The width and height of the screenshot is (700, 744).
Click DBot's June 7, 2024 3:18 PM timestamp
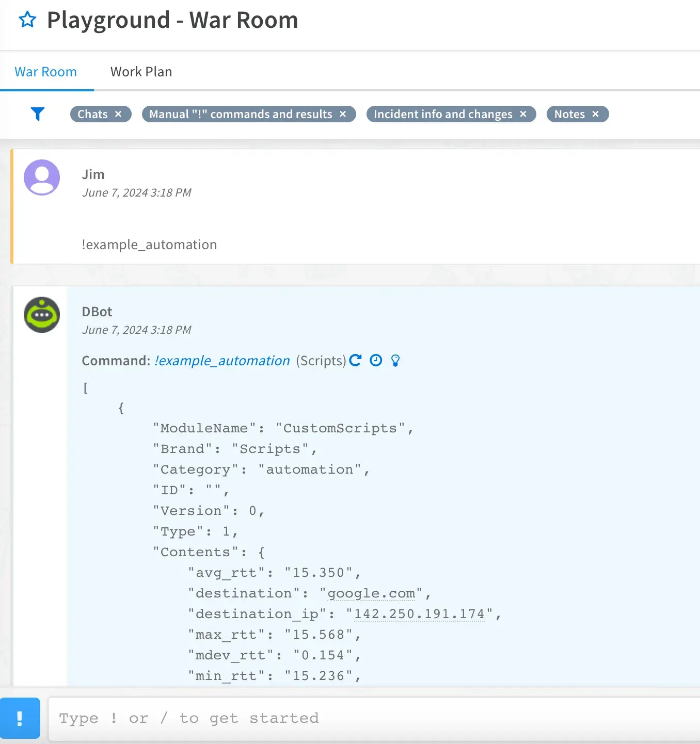(136, 330)
